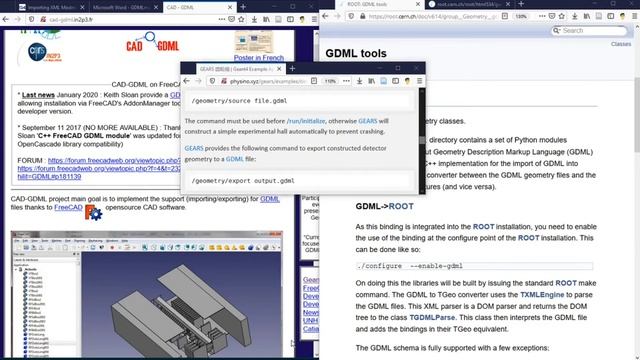Open page actions ellipsis in physino.xyz window

coord(346,81)
